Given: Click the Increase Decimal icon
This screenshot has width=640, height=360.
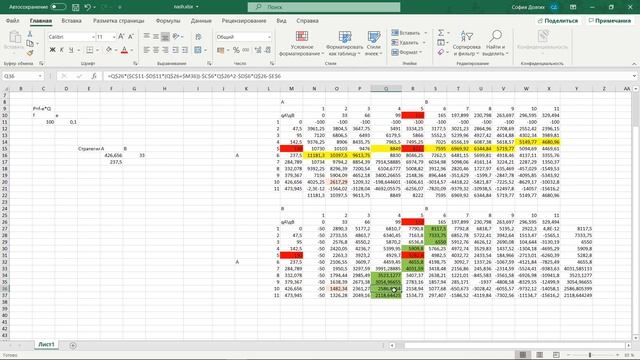Looking at the screenshot, I should (258, 50).
